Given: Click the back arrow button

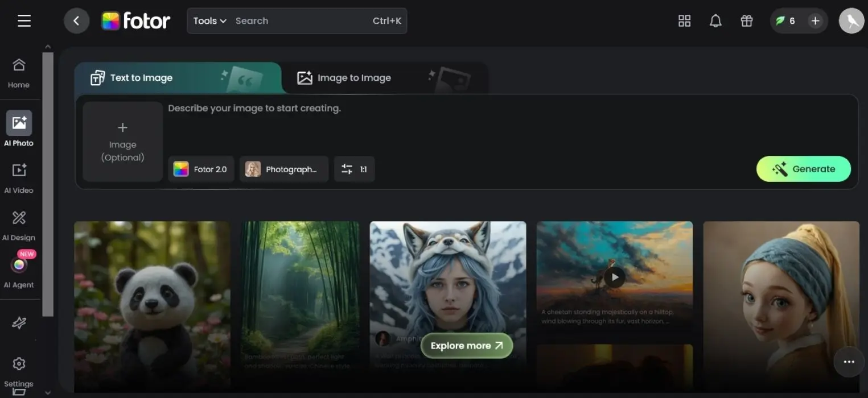Looking at the screenshot, I should (76, 21).
